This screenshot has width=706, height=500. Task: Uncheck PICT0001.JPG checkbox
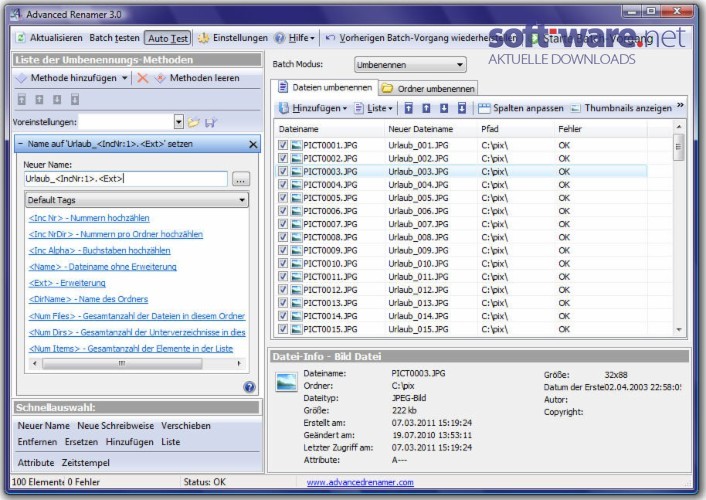coord(283,145)
